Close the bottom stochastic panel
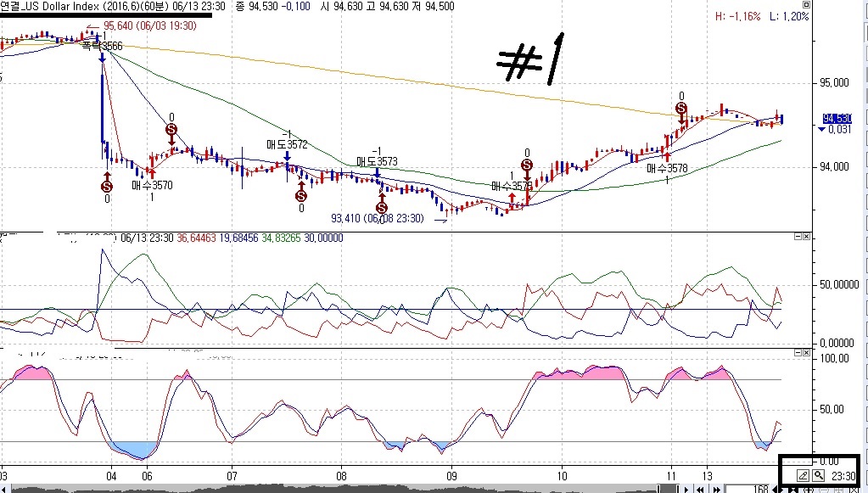The width and height of the screenshot is (868, 493). pos(808,351)
